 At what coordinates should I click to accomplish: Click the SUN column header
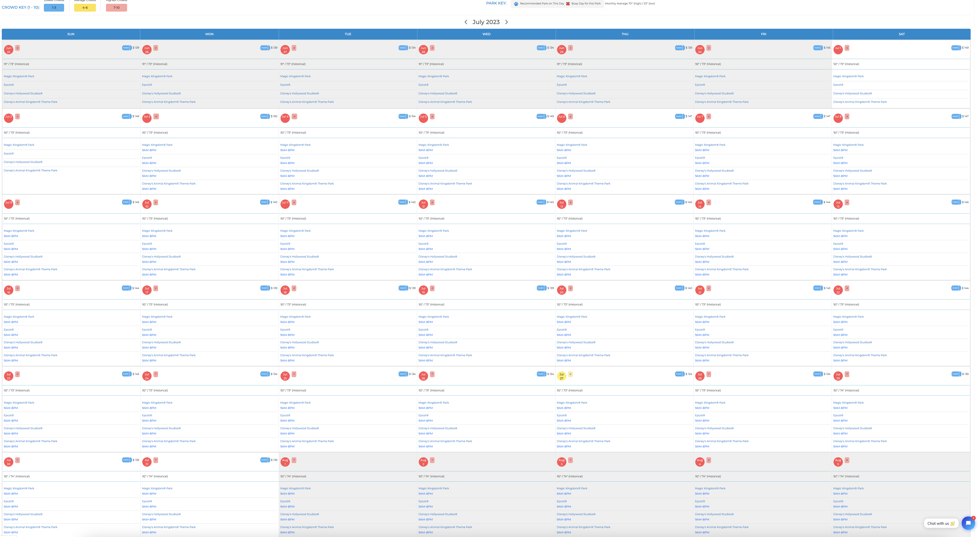[x=71, y=34]
